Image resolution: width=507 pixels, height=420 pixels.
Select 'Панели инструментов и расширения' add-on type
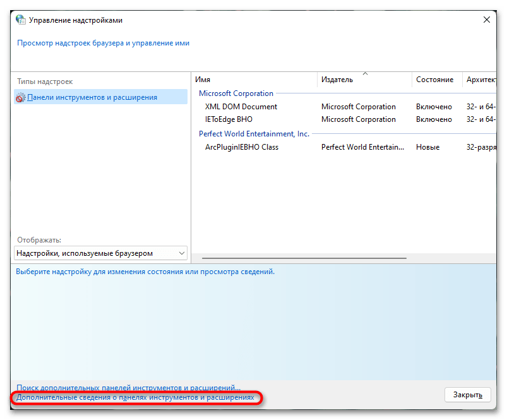[x=100, y=97]
